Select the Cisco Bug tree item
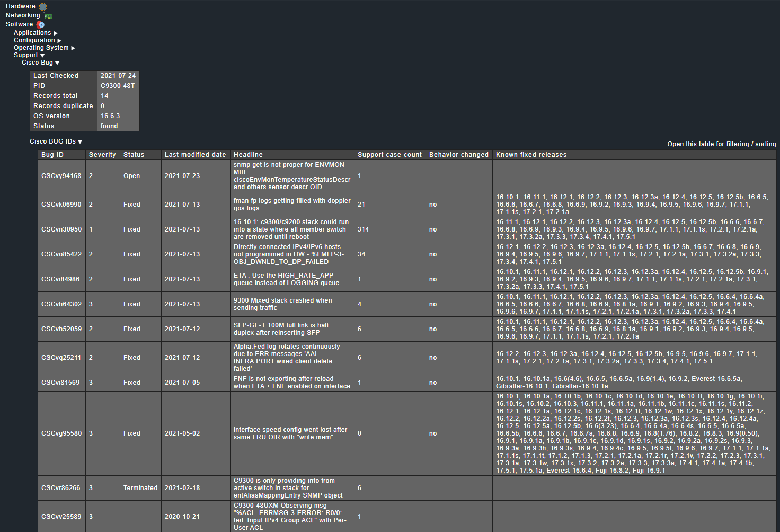The height and width of the screenshot is (532, 780). coord(38,63)
